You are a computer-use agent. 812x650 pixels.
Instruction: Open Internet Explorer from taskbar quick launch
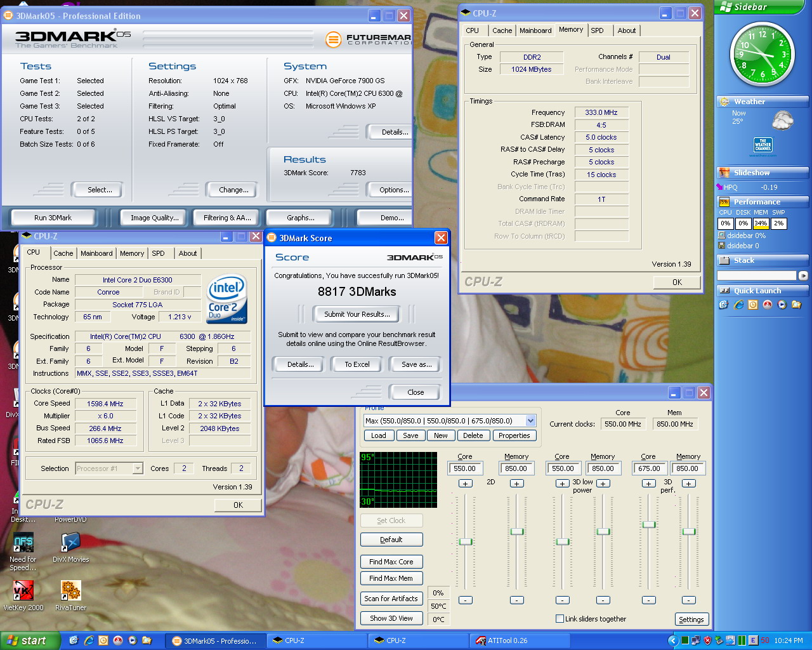pyautogui.click(x=89, y=640)
